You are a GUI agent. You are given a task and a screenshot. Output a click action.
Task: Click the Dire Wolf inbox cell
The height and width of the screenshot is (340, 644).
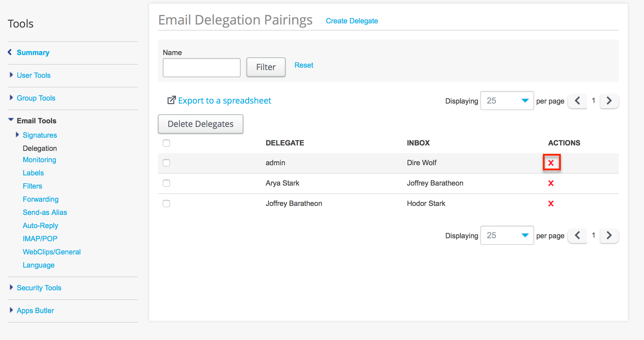(422, 163)
